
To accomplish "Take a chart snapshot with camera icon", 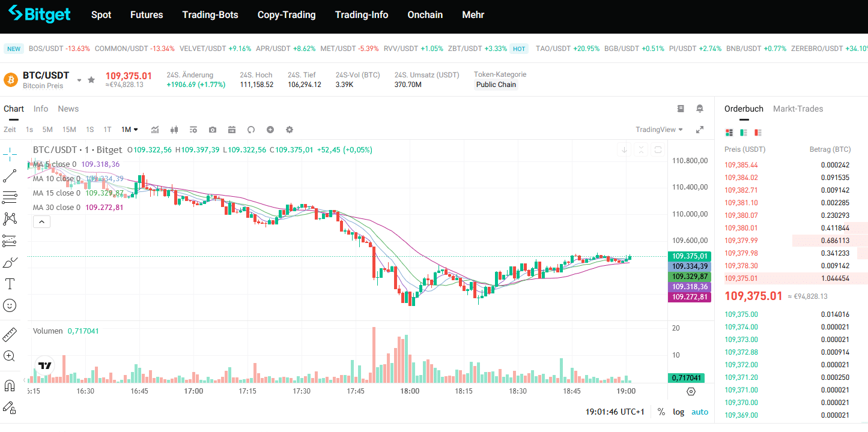I will pos(213,130).
